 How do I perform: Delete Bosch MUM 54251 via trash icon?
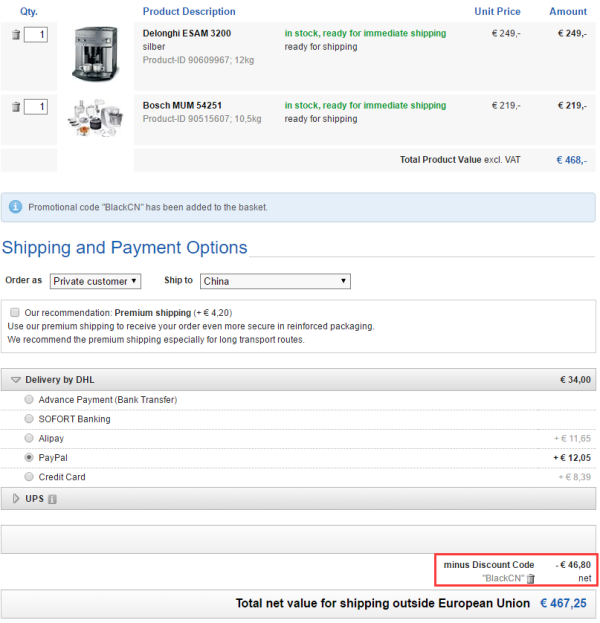pyautogui.click(x=16, y=106)
